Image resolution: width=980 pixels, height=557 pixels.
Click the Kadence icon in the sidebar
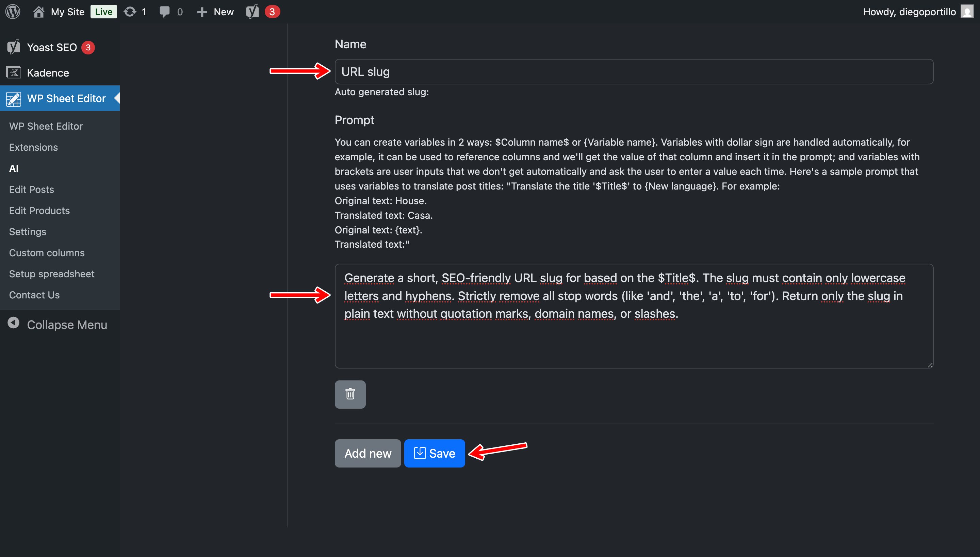click(13, 72)
